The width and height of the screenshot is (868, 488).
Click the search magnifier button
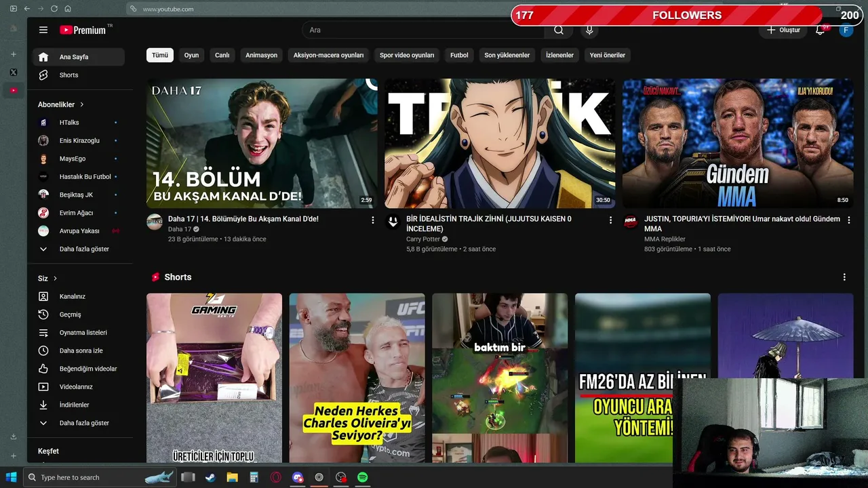click(558, 30)
